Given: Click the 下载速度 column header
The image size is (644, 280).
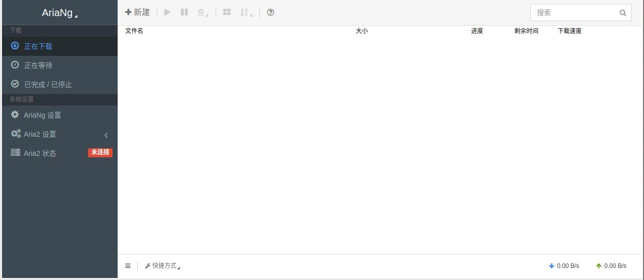Looking at the screenshot, I should [570, 31].
